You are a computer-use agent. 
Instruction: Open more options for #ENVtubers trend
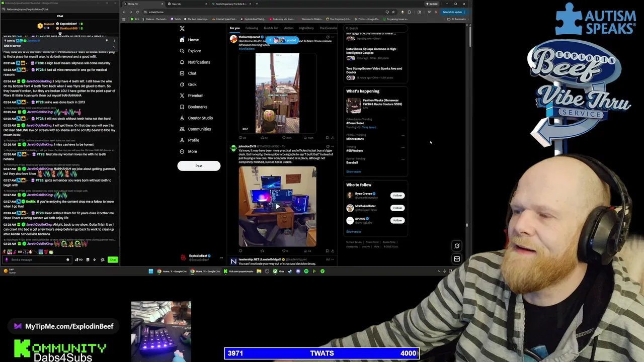tap(403, 147)
